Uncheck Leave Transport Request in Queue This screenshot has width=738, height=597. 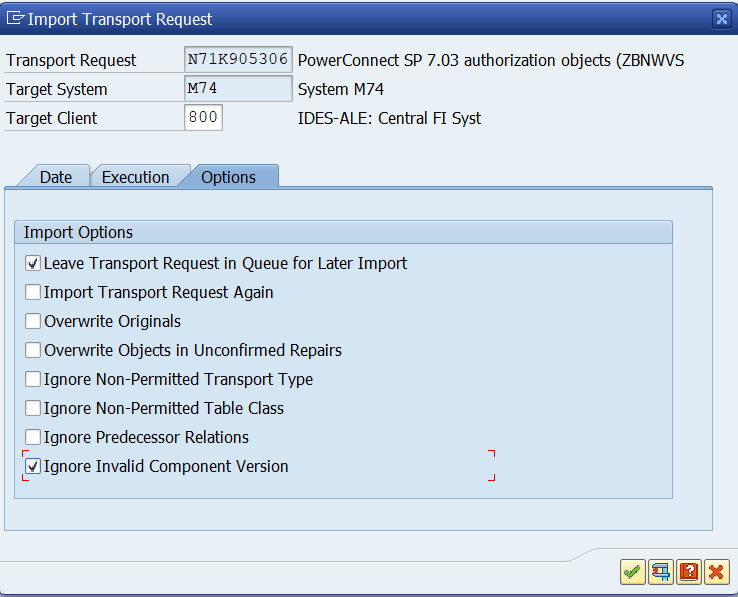34,264
